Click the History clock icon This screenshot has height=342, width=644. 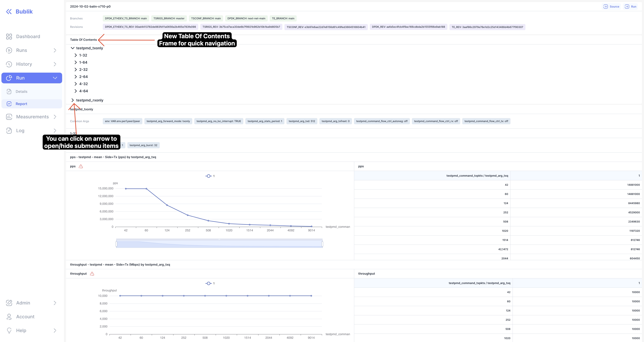[9, 64]
